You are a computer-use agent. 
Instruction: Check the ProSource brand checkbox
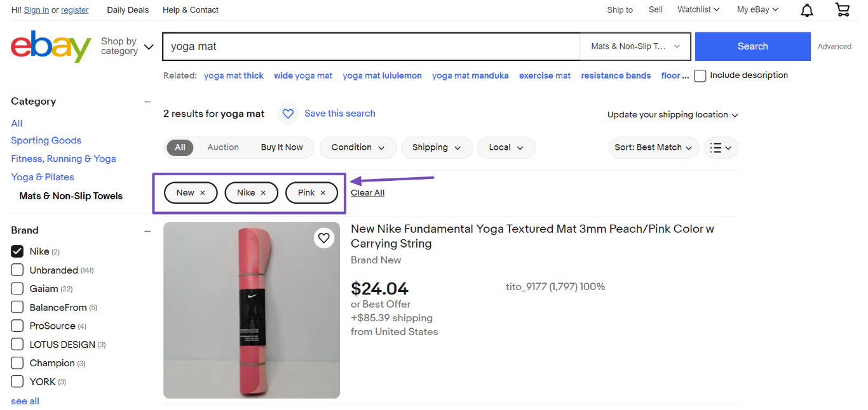pos(17,326)
